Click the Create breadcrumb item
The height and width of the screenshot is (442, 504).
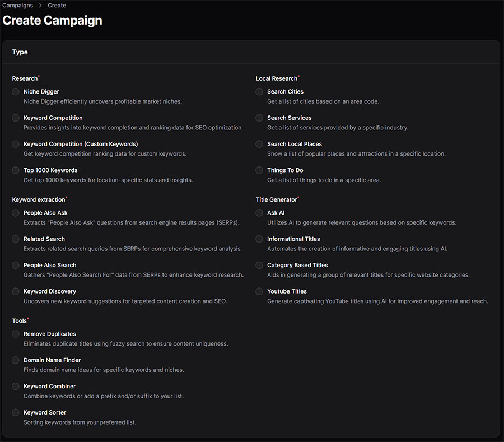click(57, 5)
